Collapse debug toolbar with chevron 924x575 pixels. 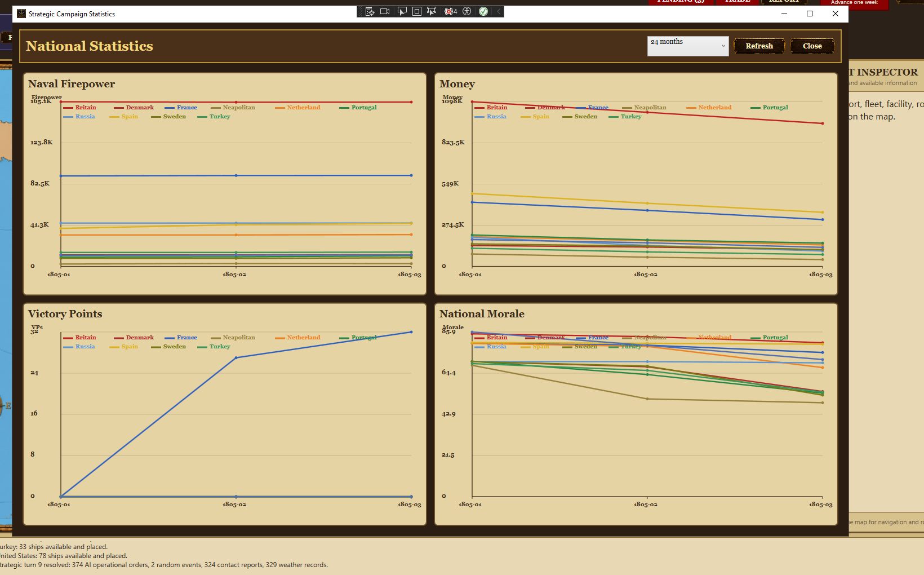click(x=499, y=11)
